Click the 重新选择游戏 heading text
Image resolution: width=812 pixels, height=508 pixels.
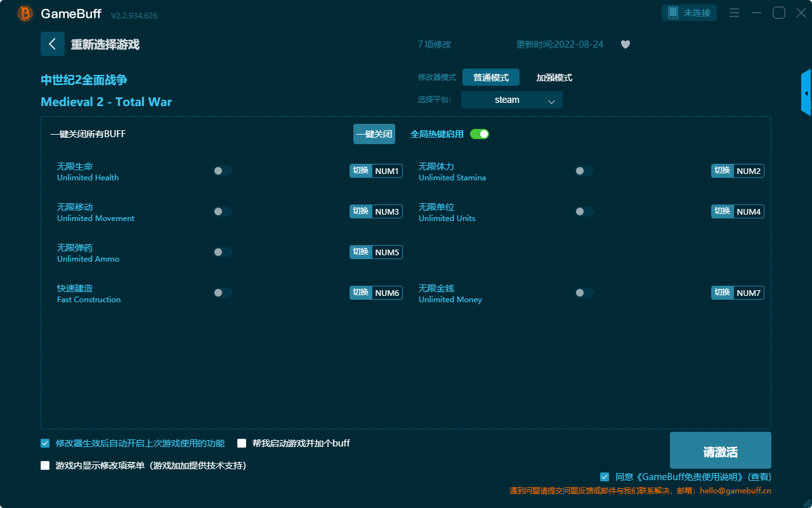coord(105,44)
